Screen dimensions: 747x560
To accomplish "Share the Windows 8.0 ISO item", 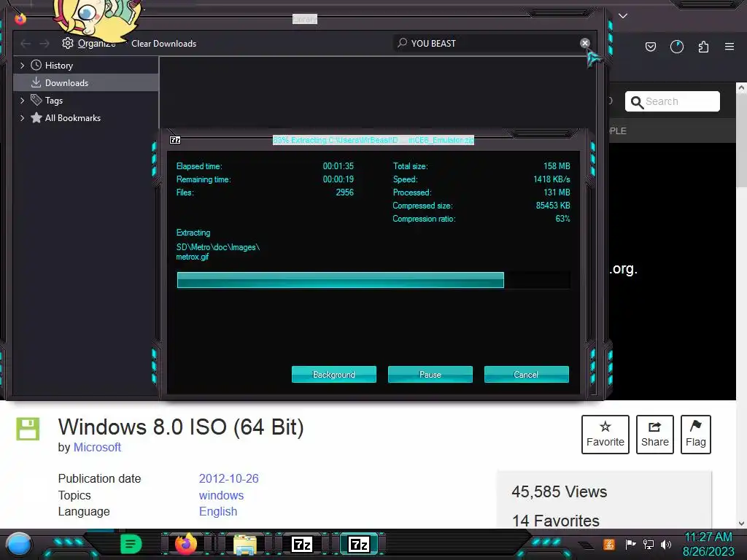I will pos(654,435).
